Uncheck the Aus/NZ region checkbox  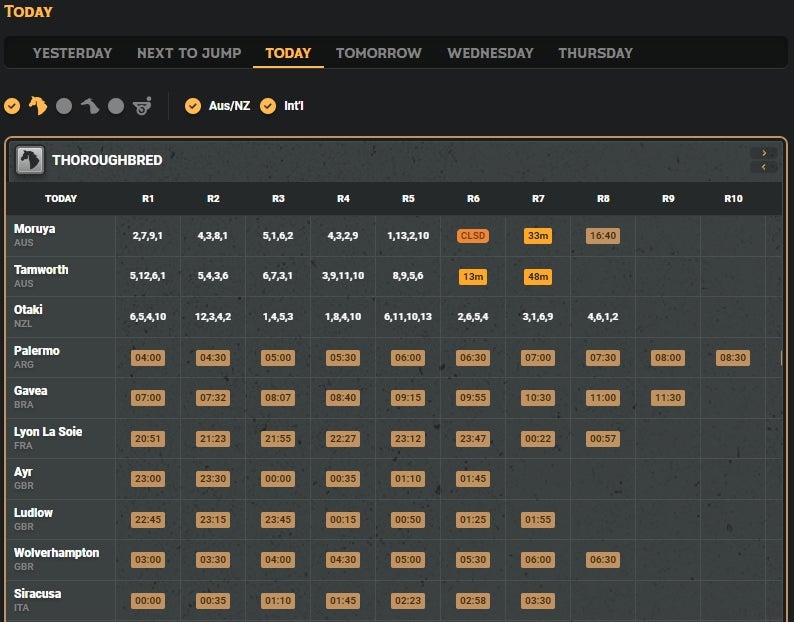[193, 106]
